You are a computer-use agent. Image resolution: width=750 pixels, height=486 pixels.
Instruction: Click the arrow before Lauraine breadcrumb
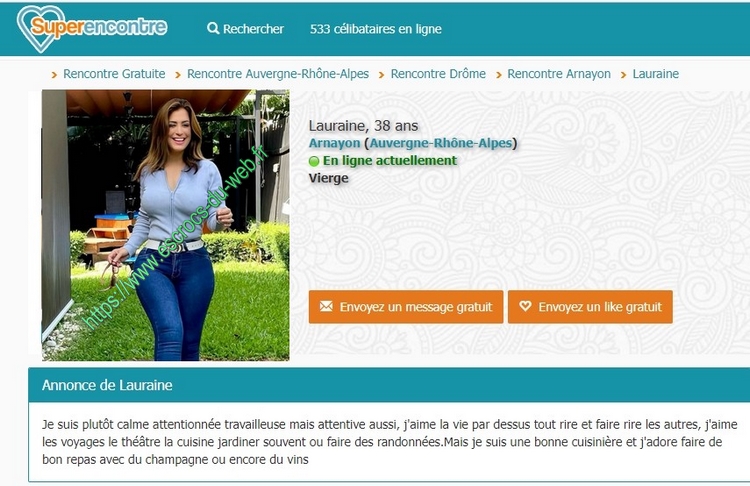[x=623, y=75]
